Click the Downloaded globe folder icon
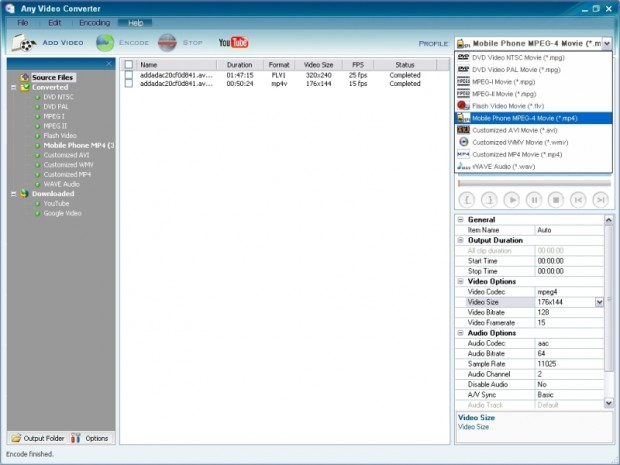 (25, 193)
